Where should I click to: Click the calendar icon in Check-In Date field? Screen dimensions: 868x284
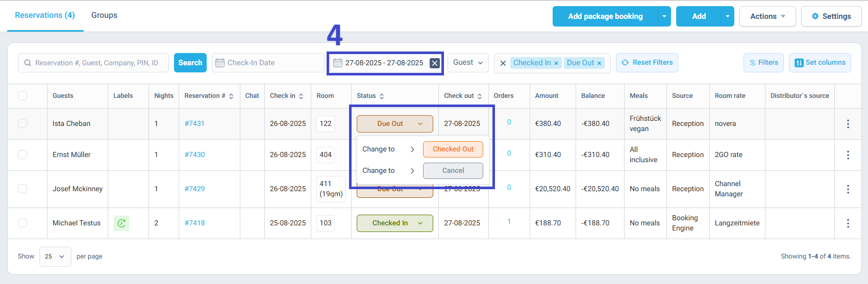220,63
